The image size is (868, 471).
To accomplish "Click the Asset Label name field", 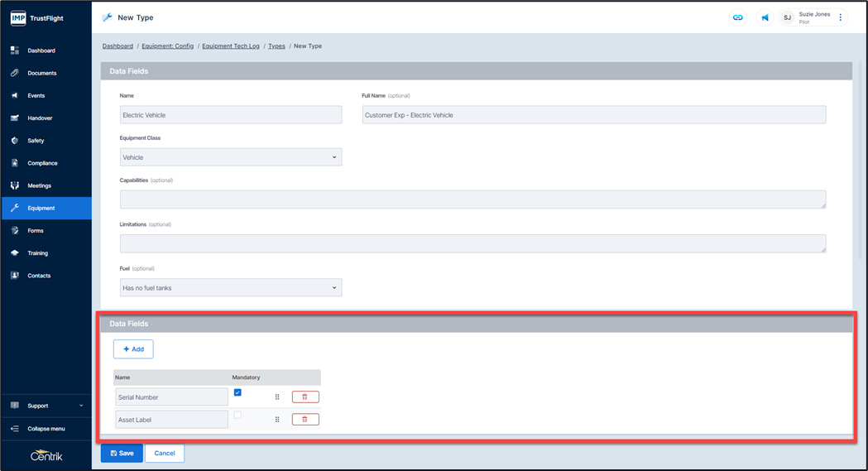I will tap(171, 420).
